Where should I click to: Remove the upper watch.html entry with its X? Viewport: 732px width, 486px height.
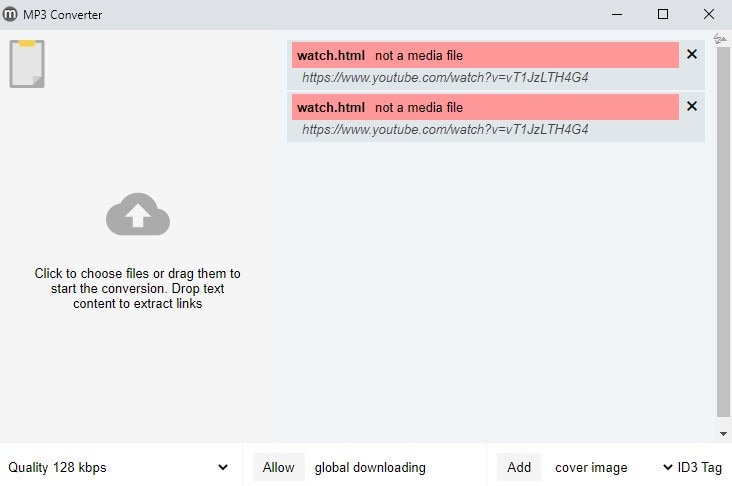pos(692,55)
